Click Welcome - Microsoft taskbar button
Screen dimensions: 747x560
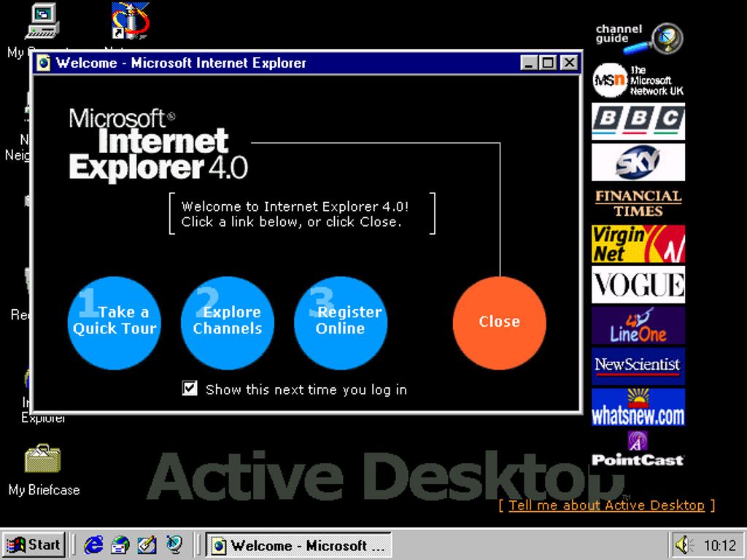pos(298,545)
